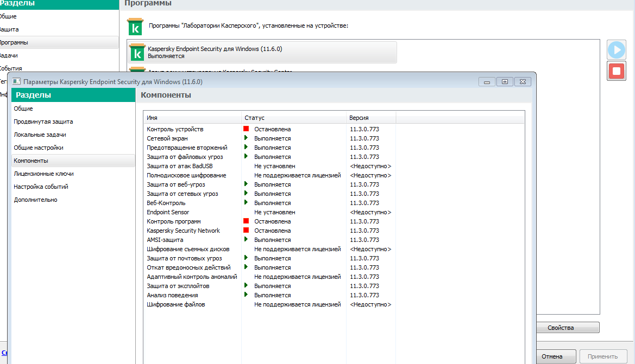635x364 pixels.
Task: Open Общие настройки section
Action: click(x=73, y=148)
